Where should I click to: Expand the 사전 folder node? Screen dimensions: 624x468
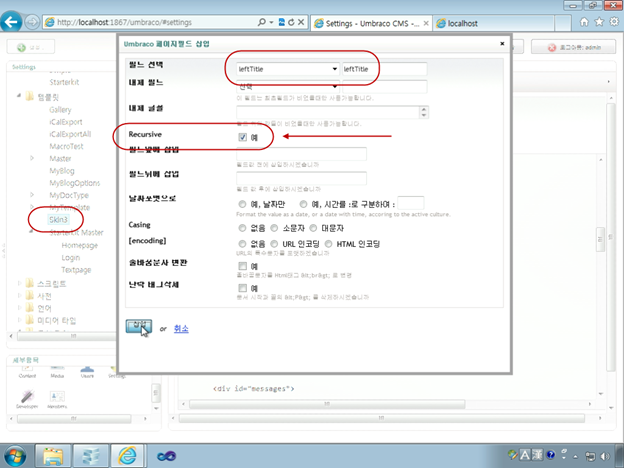(19, 296)
